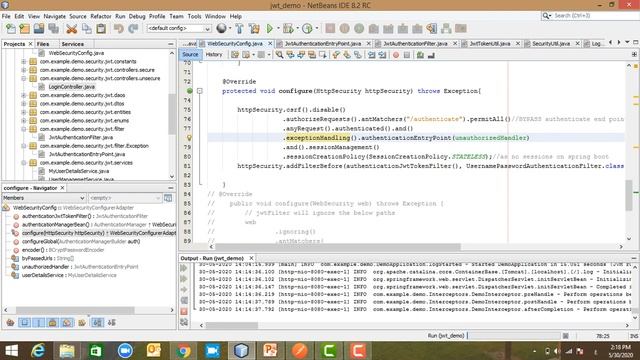Image resolution: width=640 pixels, height=360 pixels.
Task: Click the Paste clipboard icon
Action: (x=101, y=29)
